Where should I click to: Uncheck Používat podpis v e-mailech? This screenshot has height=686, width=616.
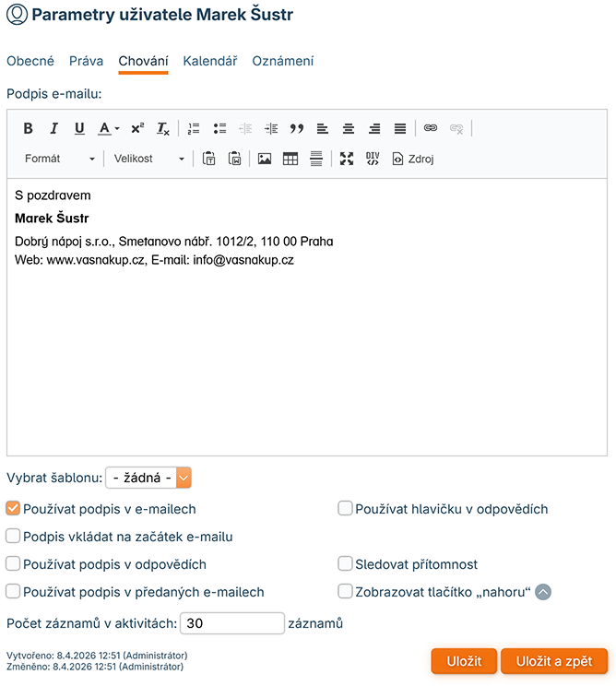click(x=13, y=508)
